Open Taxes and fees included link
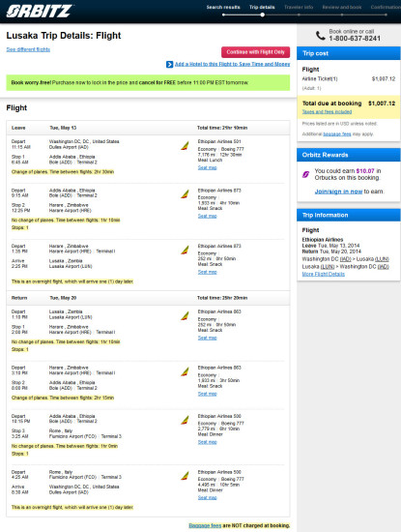The height and width of the screenshot is (532, 401). (x=327, y=111)
